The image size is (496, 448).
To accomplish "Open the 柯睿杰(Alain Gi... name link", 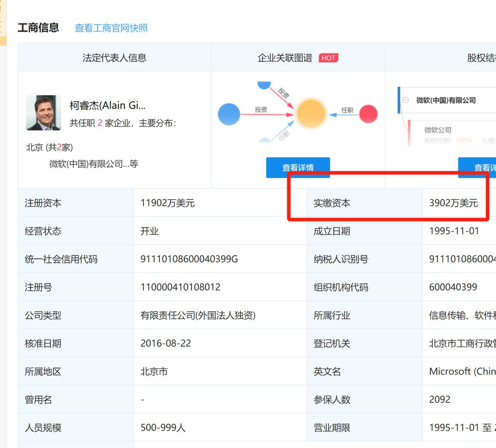I will pyautogui.click(x=107, y=105).
